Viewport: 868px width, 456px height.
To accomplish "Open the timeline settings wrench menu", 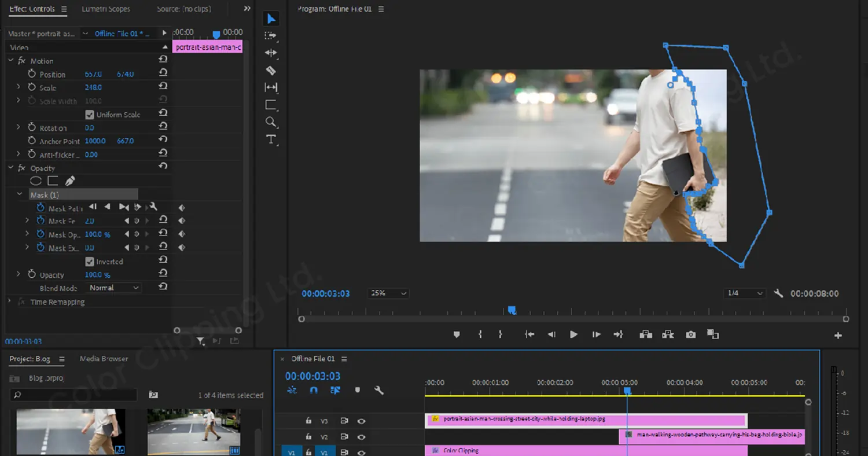I will click(x=379, y=390).
